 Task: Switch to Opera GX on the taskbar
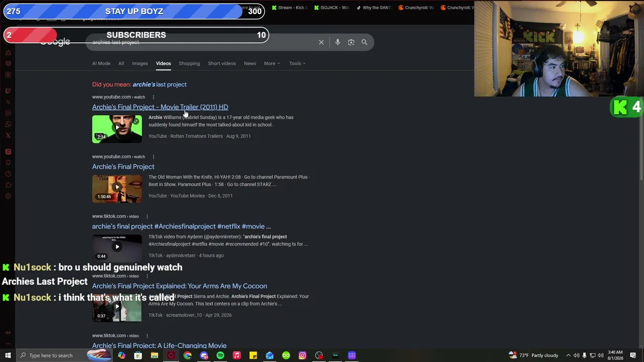point(171,355)
